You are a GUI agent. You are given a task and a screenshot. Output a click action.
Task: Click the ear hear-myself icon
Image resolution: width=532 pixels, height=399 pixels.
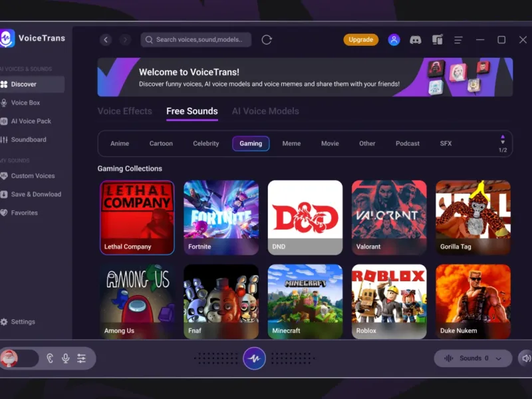(x=50, y=358)
